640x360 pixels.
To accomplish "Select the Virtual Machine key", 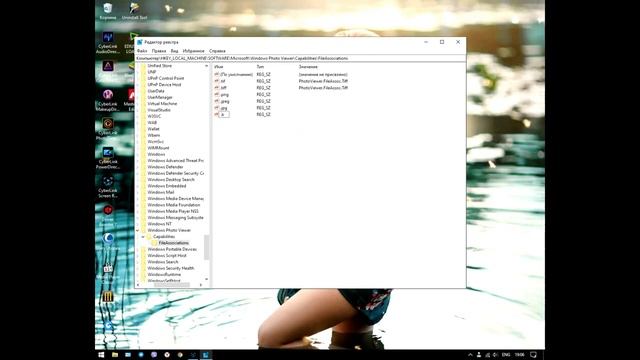I will [x=162, y=104].
